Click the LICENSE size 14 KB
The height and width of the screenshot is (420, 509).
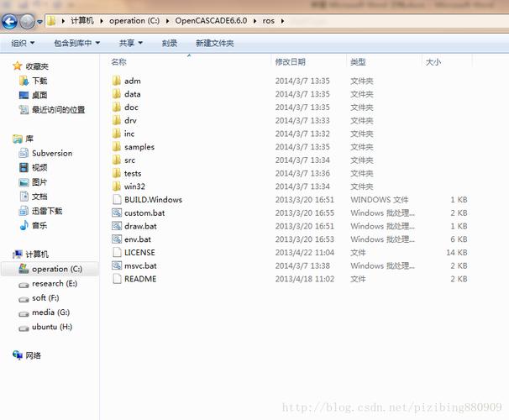457,253
